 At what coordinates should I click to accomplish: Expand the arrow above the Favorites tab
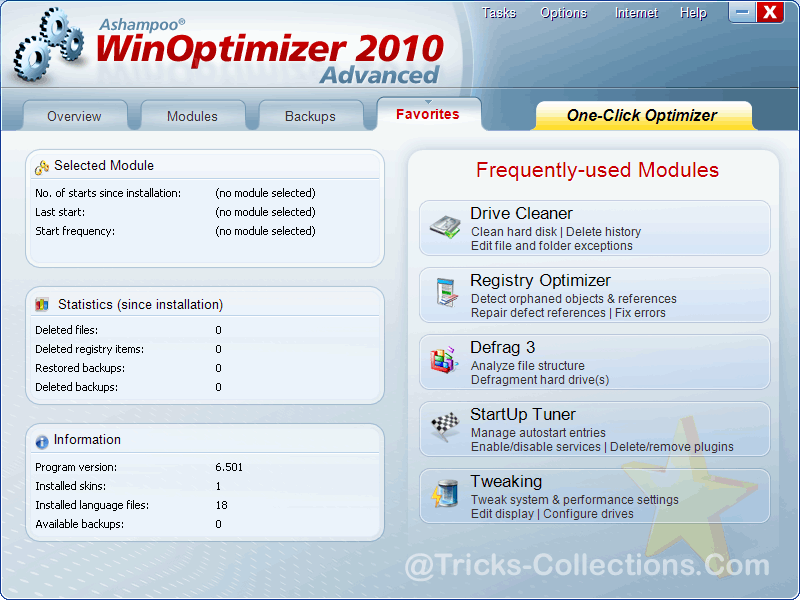click(x=428, y=101)
